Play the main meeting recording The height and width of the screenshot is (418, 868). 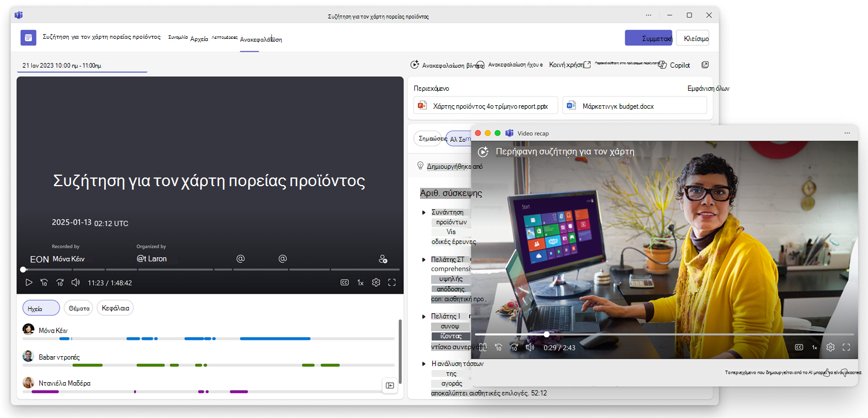tap(28, 283)
